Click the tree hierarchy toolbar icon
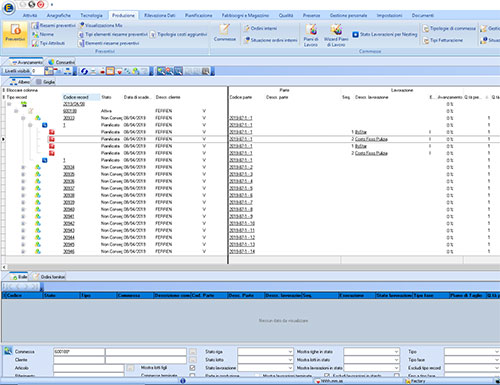The image size is (500, 385). click(68, 71)
